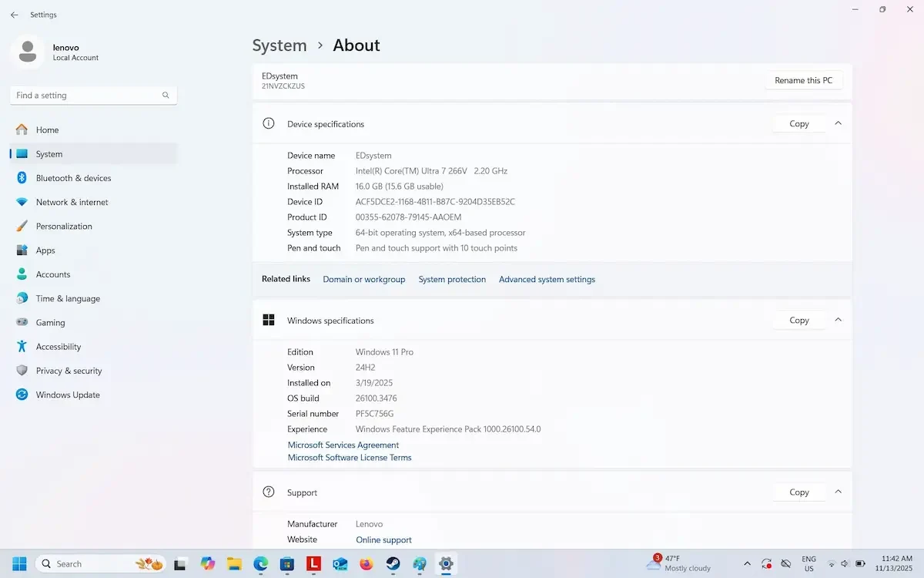This screenshot has width=924, height=578.
Task: Open Paint from the taskbar
Action: [420, 564]
